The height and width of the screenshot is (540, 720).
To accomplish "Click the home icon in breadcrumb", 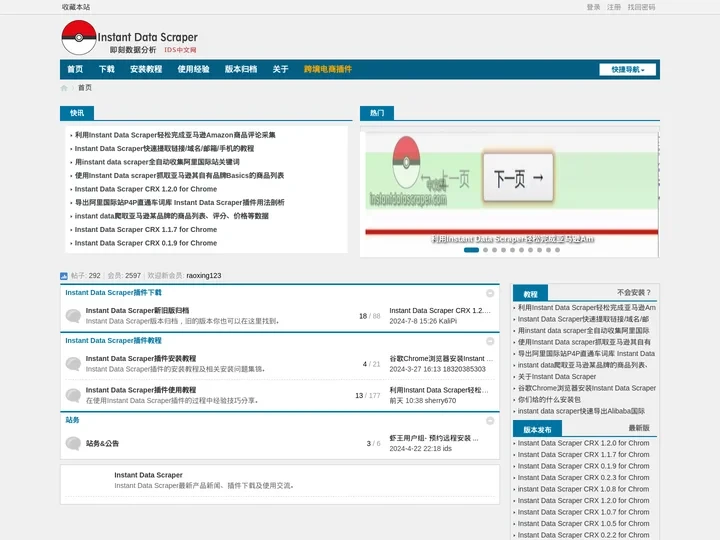I will click(64, 88).
